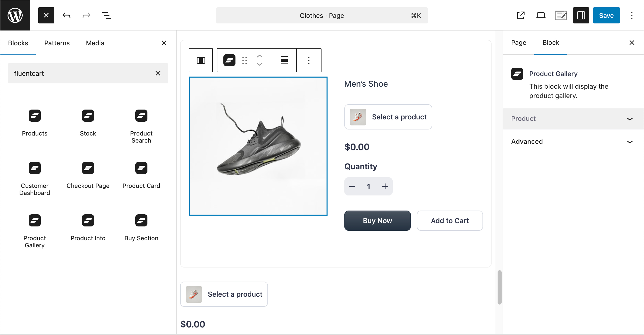Click the WordPress logo icon
Image resolution: width=644 pixels, height=335 pixels.
coord(15,15)
